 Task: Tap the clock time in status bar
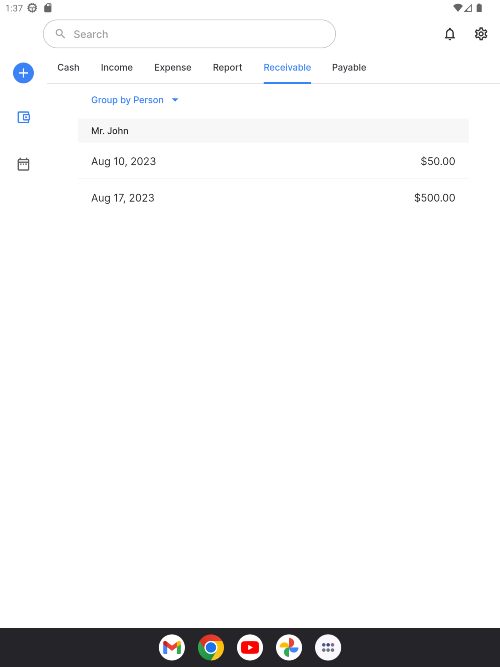pyautogui.click(x=14, y=8)
